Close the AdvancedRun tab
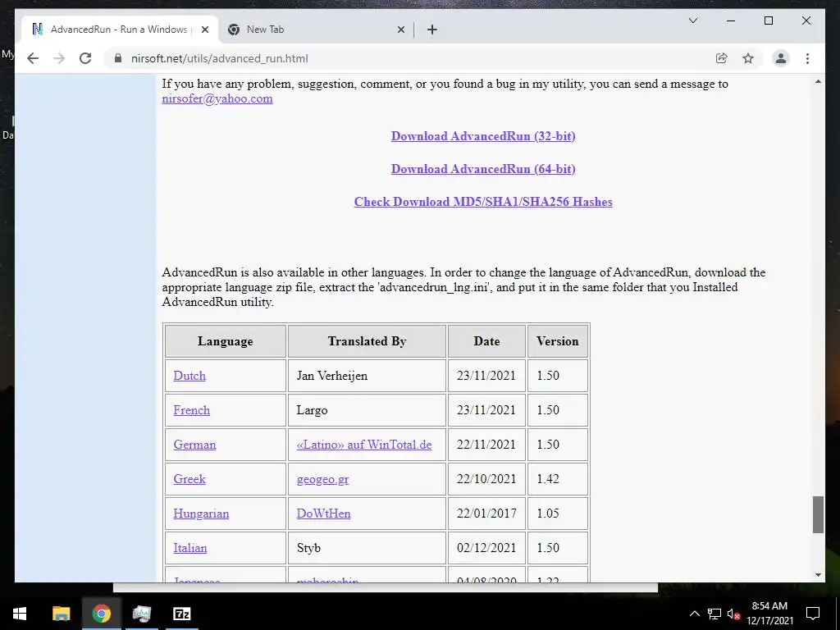Viewport: 840px width, 630px height. tap(204, 30)
